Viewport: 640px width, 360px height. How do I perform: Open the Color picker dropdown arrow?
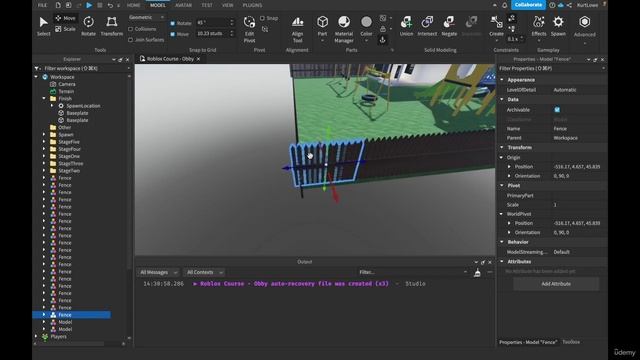pos(367,40)
